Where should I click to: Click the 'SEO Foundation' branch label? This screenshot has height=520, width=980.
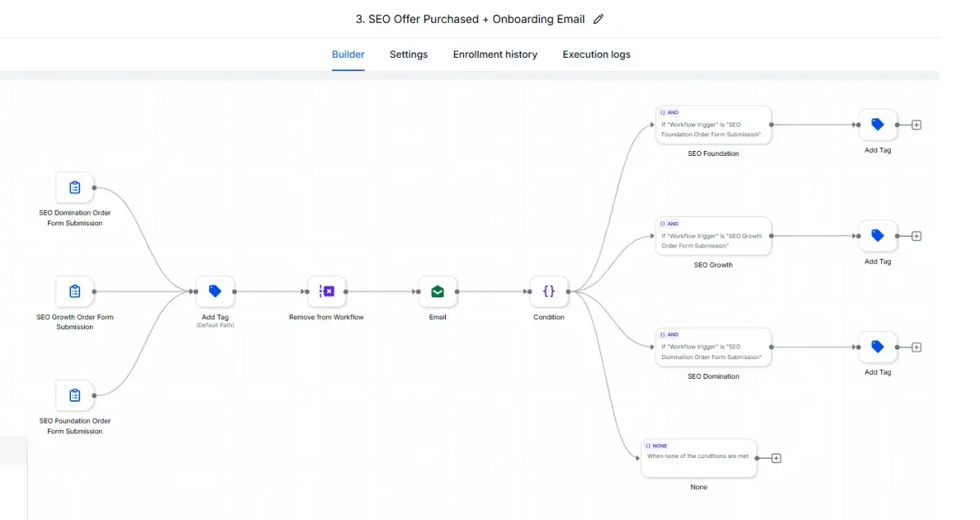713,153
